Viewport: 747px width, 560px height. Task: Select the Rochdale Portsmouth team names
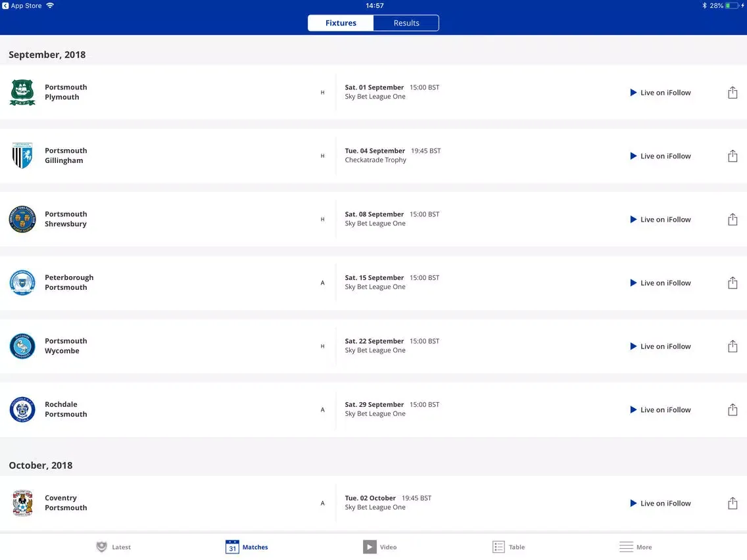[66, 409]
